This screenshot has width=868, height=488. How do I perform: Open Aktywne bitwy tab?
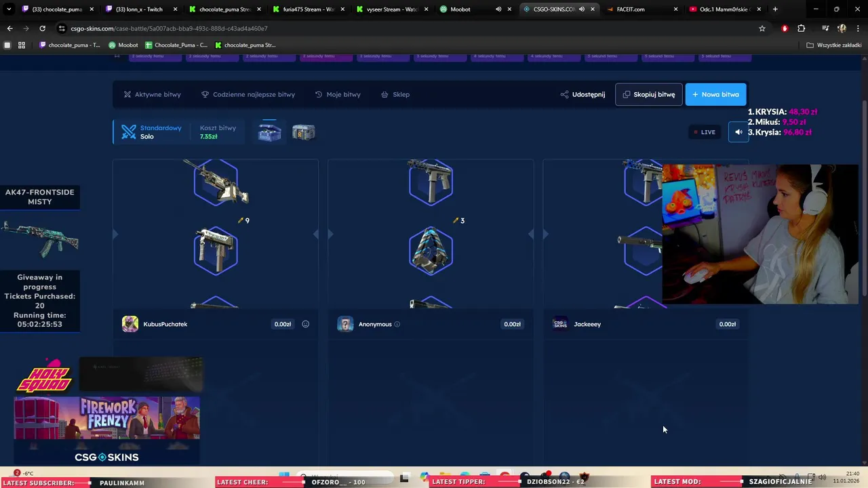(152, 94)
